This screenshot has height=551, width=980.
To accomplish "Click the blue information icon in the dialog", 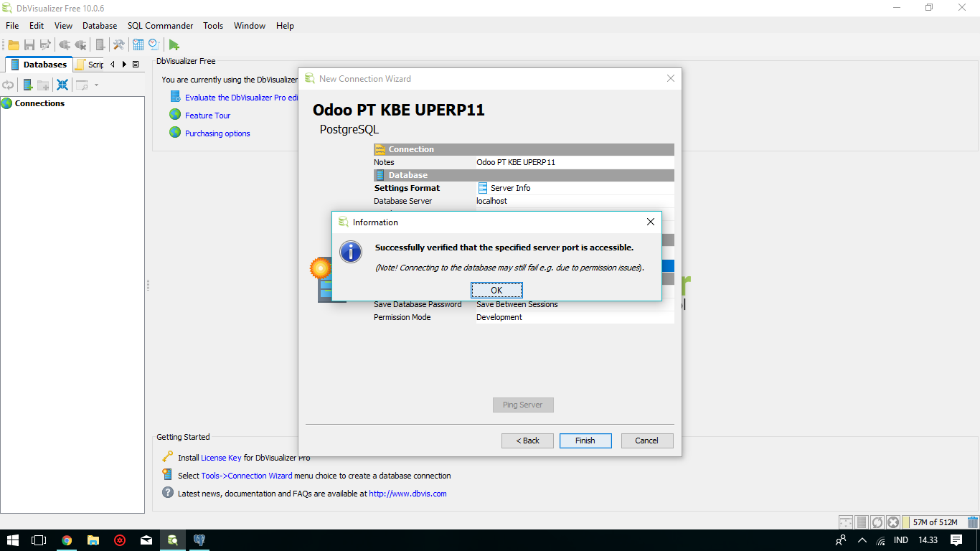I will 351,251.
